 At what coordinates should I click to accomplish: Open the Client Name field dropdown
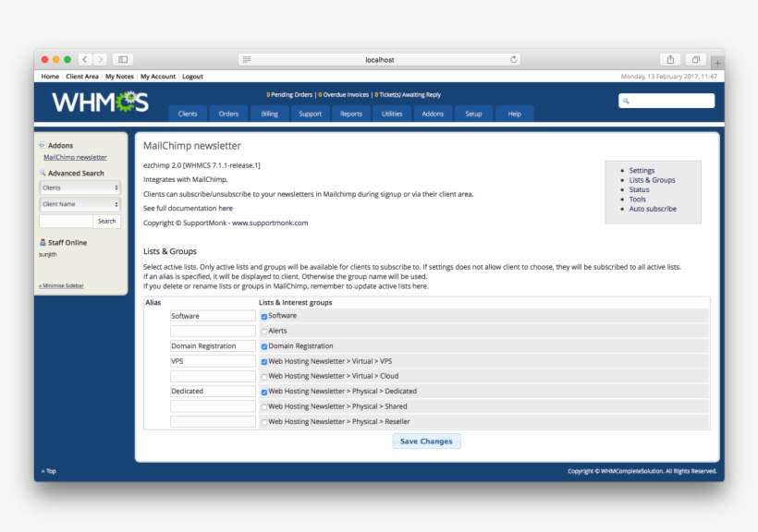coord(79,203)
